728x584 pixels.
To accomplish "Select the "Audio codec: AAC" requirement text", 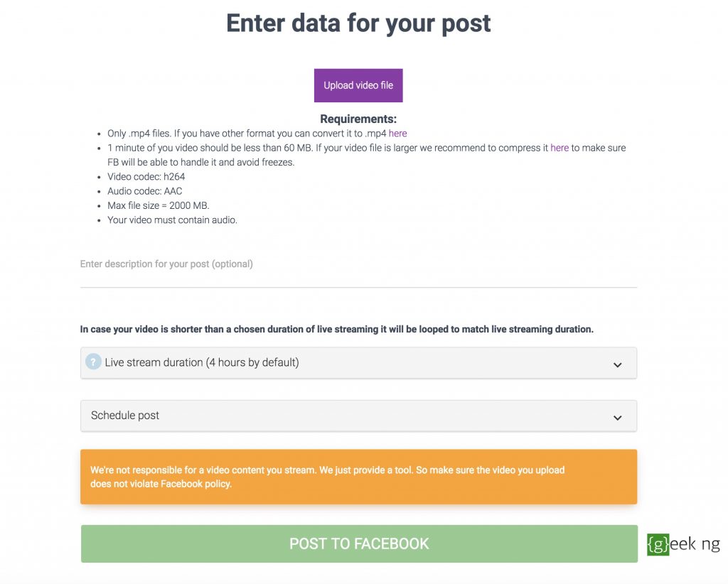I will pyautogui.click(x=145, y=191).
